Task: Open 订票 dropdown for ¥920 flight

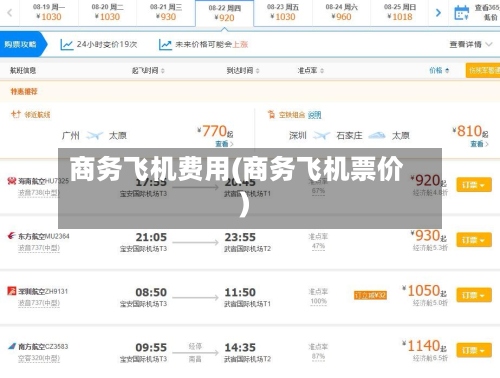Action: click(x=474, y=185)
